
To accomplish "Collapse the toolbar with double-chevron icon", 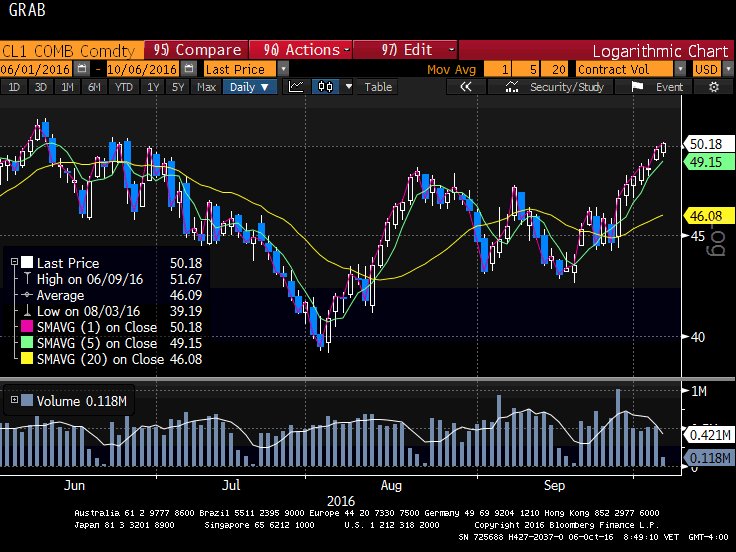I will tap(466, 87).
